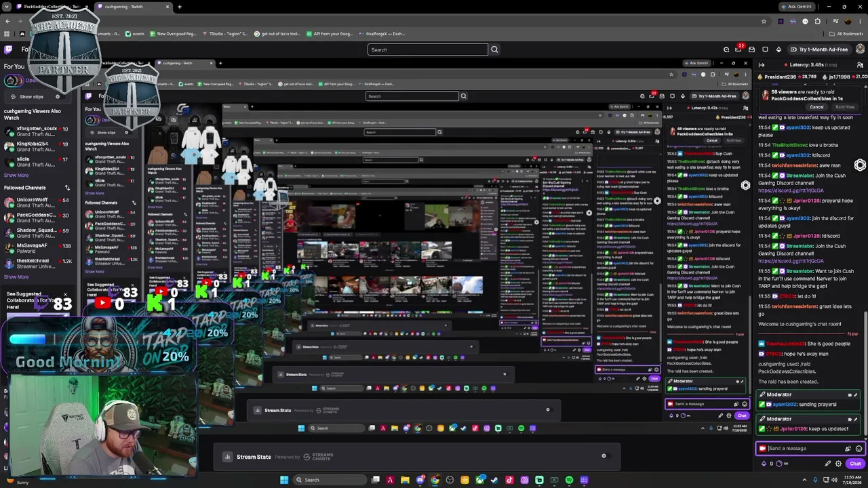Screen dimensions: 868x488
Task: Click the Windows taskbar Search box
Action: point(330,480)
